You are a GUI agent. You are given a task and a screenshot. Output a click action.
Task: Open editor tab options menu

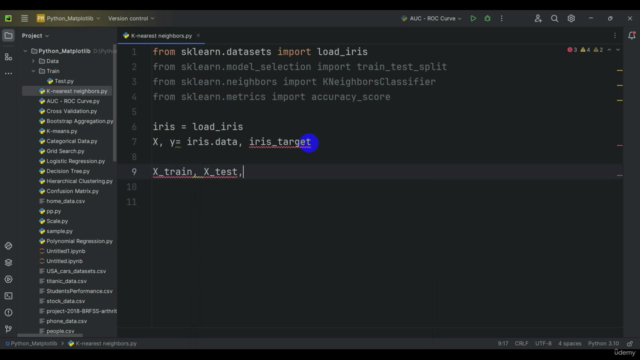(x=615, y=36)
